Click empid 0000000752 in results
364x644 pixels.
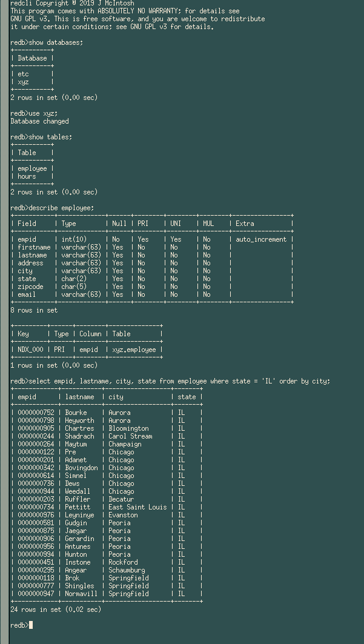(x=36, y=413)
